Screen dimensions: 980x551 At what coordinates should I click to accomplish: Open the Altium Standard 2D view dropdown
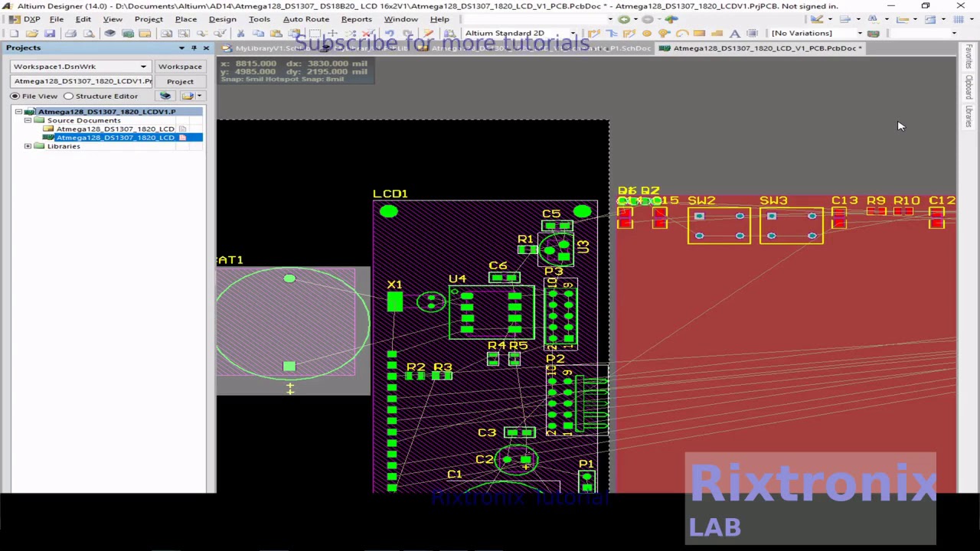[x=572, y=34]
